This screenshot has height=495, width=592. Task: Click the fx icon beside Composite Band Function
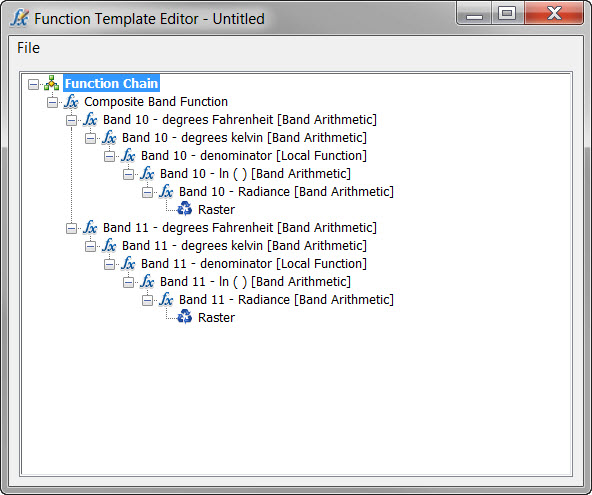[x=71, y=102]
